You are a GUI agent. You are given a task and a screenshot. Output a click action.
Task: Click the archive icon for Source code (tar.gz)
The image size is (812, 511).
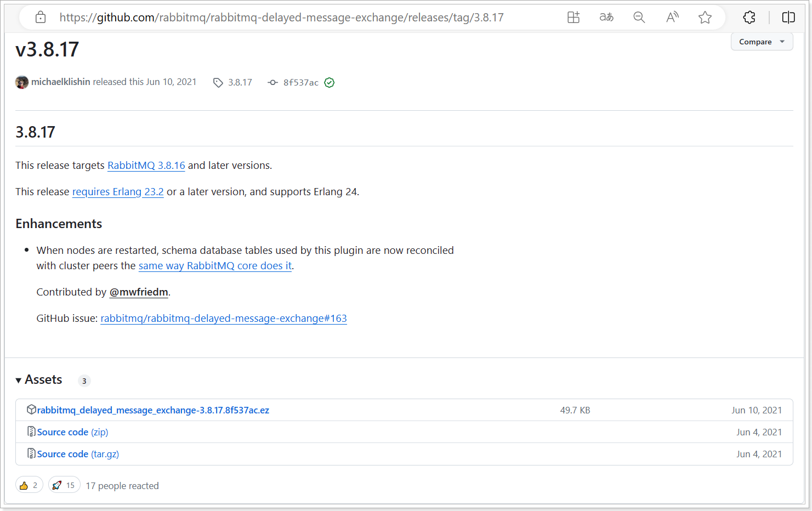click(31, 453)
